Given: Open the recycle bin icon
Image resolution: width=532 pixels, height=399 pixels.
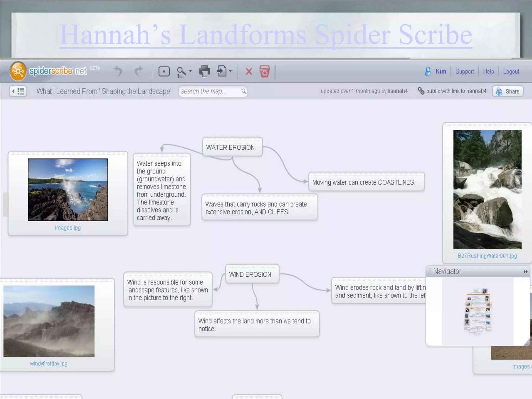Looking at the screenshot, I should point(264,71).
